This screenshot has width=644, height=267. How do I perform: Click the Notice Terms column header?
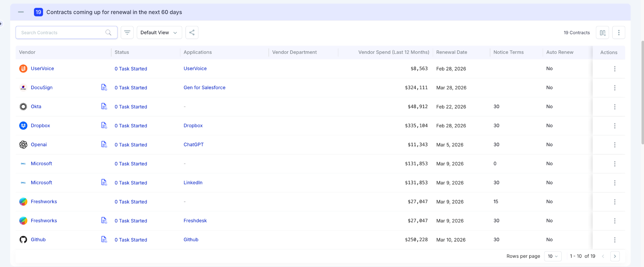click(x=508, y=52)
